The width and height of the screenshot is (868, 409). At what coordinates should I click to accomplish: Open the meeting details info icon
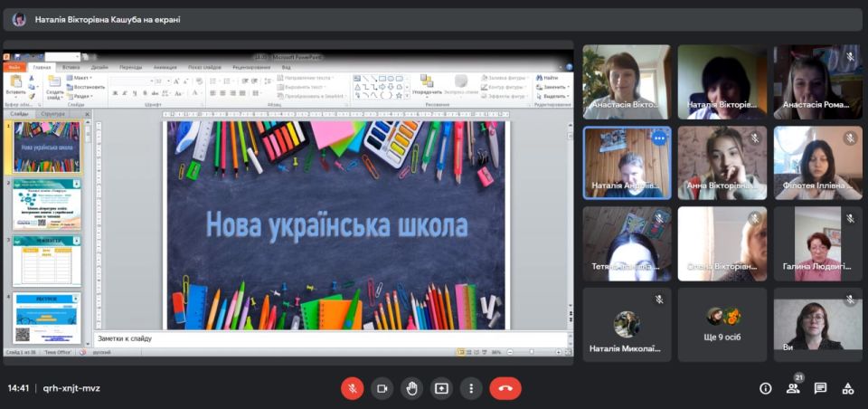tap(766, 388)
